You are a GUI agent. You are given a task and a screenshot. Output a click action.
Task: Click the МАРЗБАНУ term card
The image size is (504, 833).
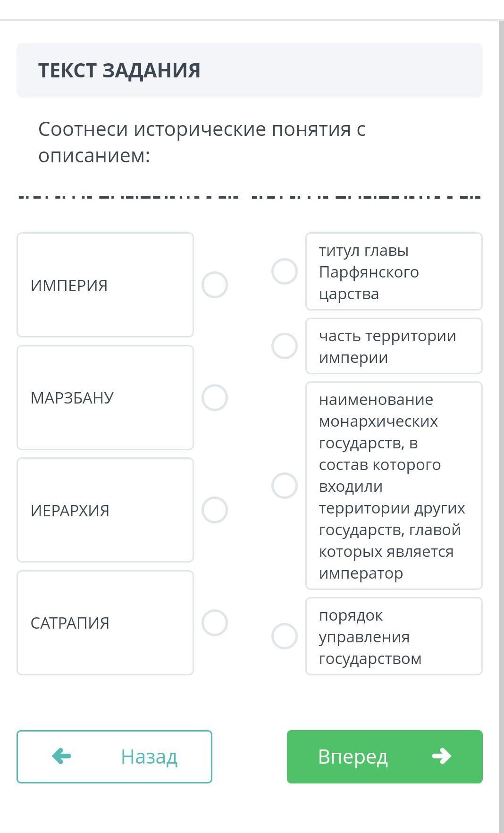105,397
